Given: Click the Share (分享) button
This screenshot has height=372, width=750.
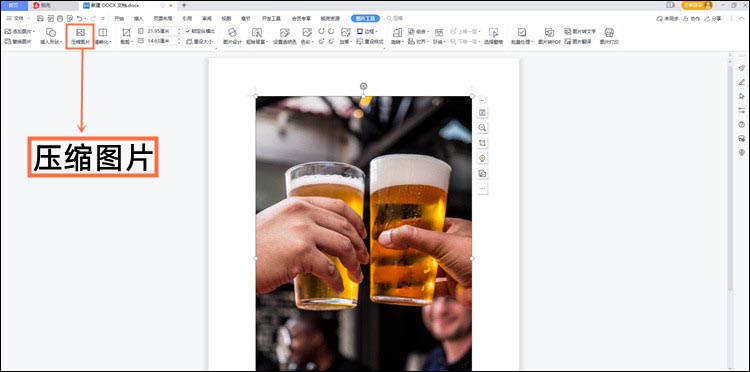Looking at the screenshot, I should coord(713,18).
